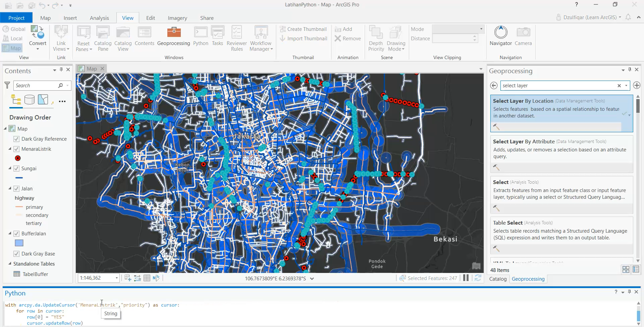Toggle MenaraListrik layer visibility
This screenshot has height=327, width=644.
(16, 149)
